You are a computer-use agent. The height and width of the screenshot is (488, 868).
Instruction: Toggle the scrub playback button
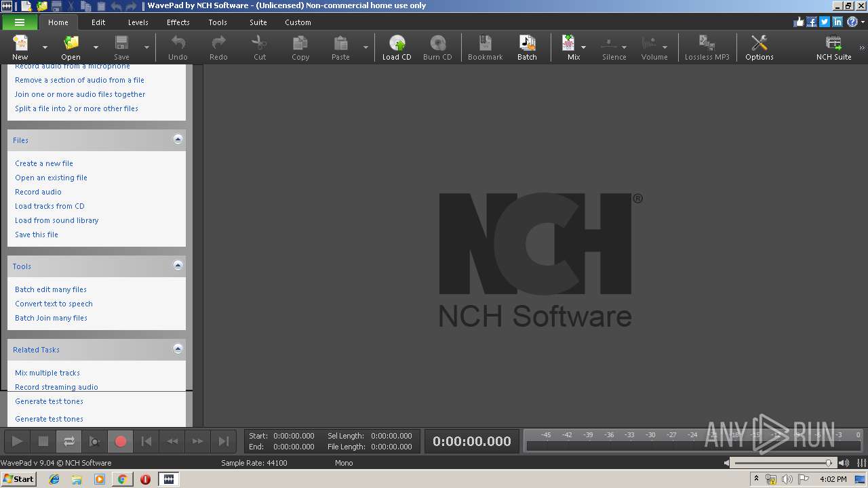coord(95,441)
